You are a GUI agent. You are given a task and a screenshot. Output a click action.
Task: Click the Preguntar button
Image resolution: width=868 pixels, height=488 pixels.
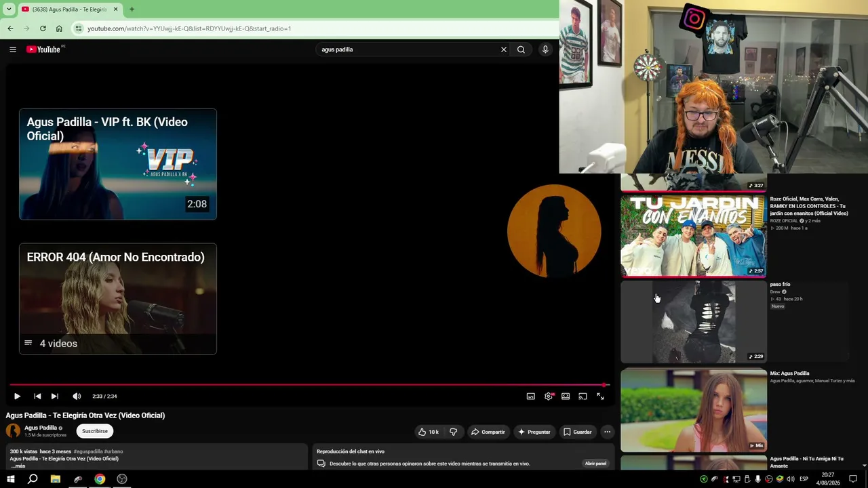534,432
